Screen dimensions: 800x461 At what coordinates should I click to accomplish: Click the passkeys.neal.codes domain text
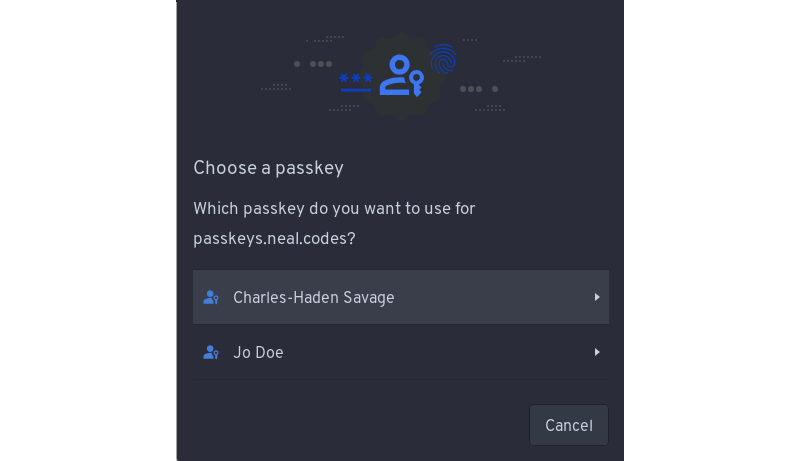pos(274,239)
